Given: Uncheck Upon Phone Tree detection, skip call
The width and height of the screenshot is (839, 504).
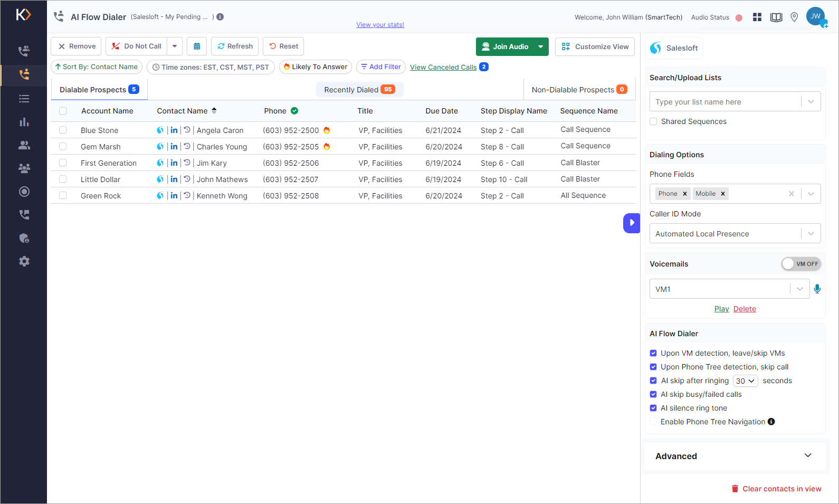Looking at the screenshot, I should tap(653, 367).
